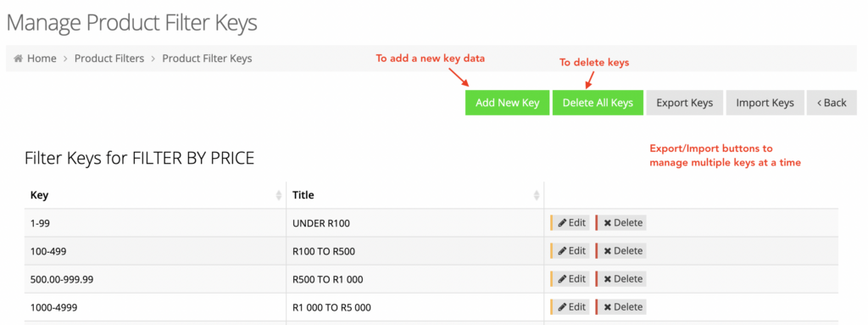Edit the 500.00-999.99 key row
Screen dimensions: 868x325
[x=570, y=279]
